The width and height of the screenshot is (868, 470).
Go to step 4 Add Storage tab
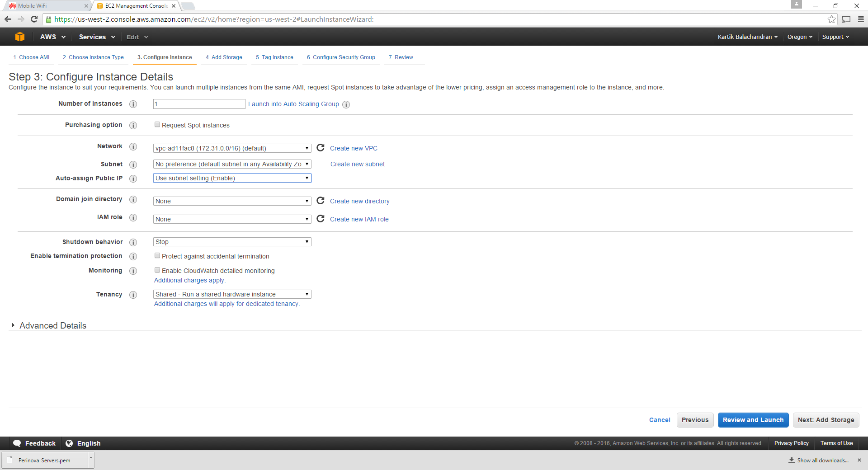[x=224, y=57]
